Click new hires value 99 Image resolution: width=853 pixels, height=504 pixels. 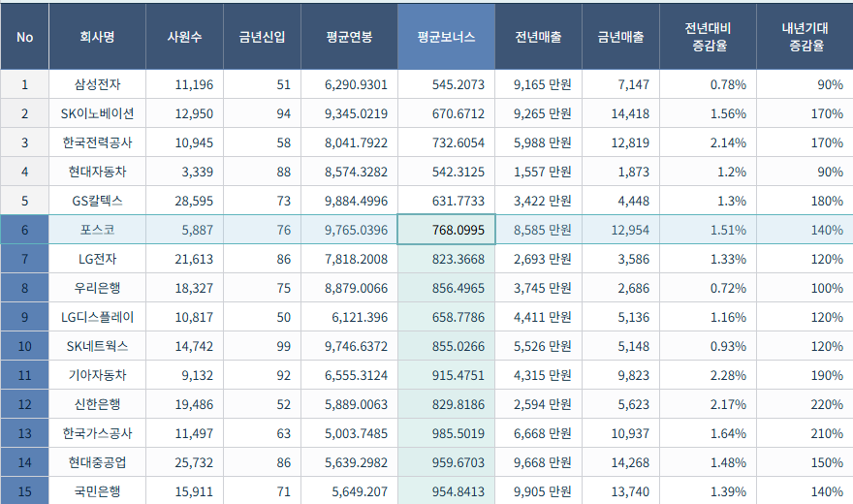coord(263,346)
